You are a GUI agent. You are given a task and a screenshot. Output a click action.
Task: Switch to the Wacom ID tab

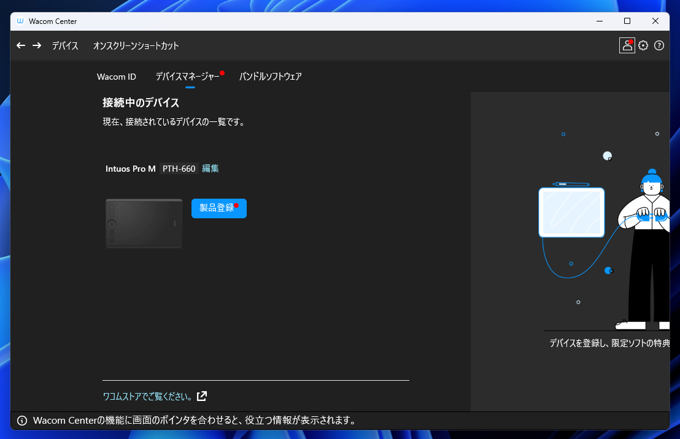click(x=116, y=77)
